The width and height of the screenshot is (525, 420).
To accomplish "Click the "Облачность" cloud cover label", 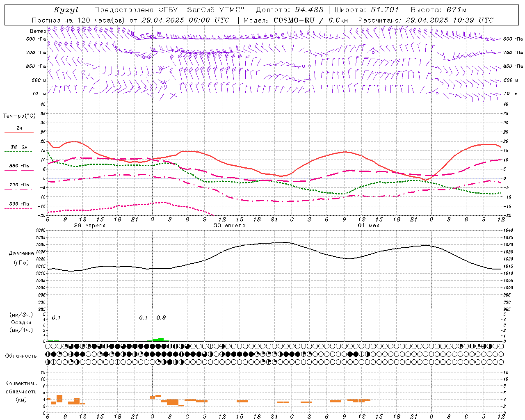I will click(x=21, y=356).
